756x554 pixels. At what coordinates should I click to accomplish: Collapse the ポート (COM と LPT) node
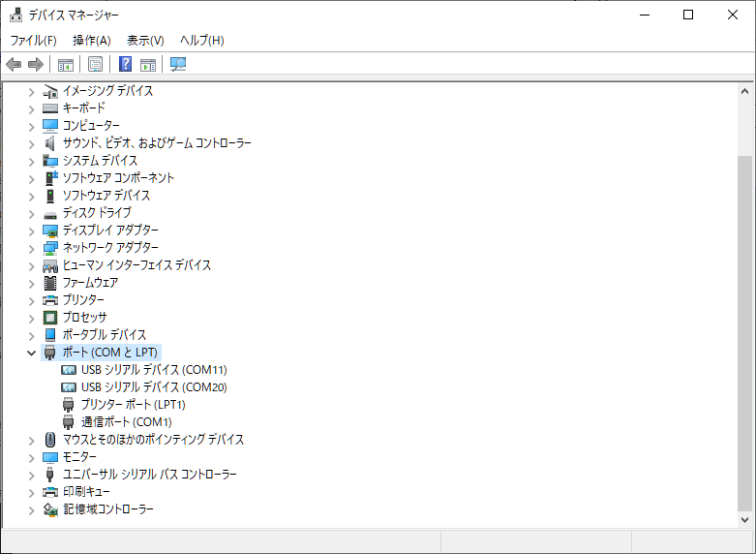point(31,353)
